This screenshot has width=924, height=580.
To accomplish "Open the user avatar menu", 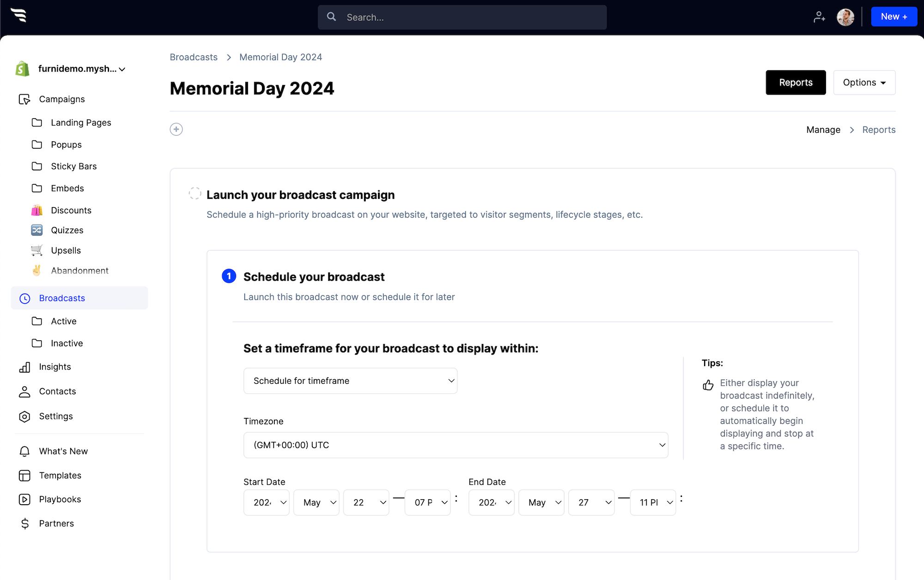I will click(845, 17).
